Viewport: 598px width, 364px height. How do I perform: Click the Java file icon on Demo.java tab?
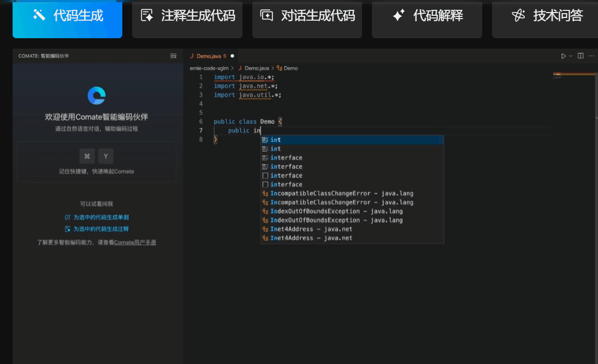pos(192,56)
